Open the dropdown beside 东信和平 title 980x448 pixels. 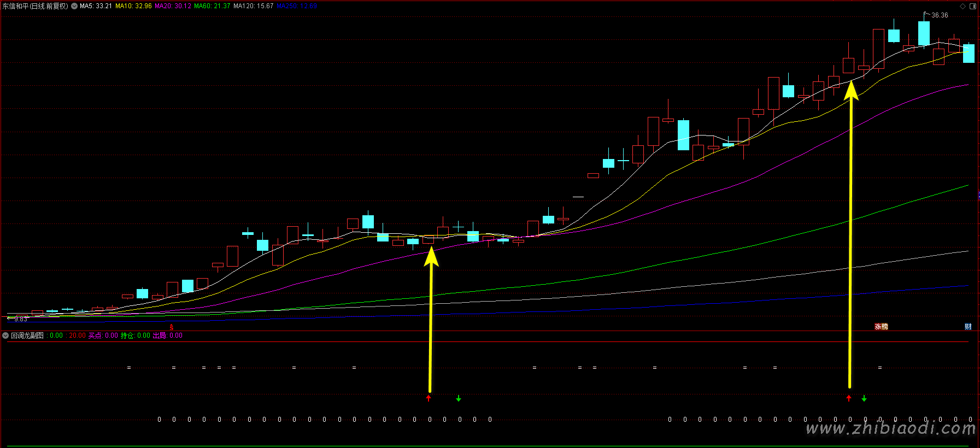click(74, 6)
